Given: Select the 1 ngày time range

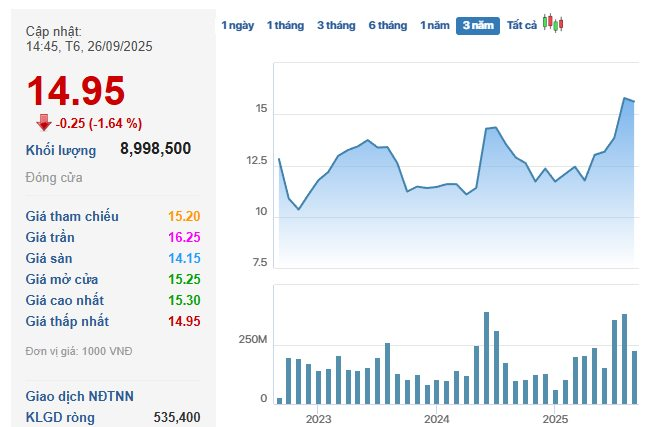Looking at the screenshot, I should (x=238, y=25).
